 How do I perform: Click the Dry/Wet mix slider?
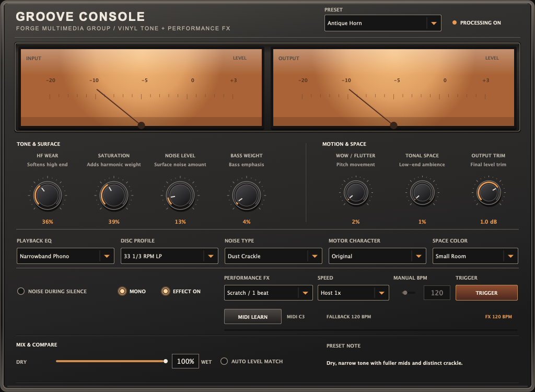point(112,361)
